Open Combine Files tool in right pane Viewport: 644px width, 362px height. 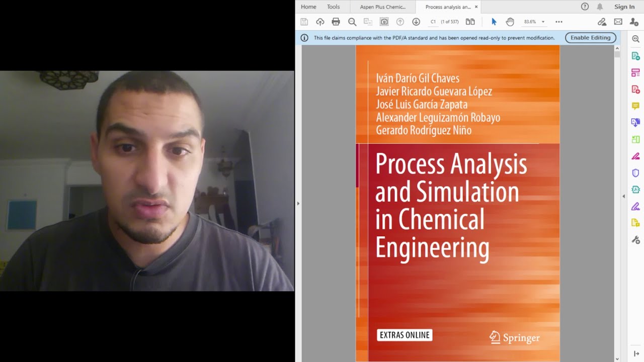635,122
